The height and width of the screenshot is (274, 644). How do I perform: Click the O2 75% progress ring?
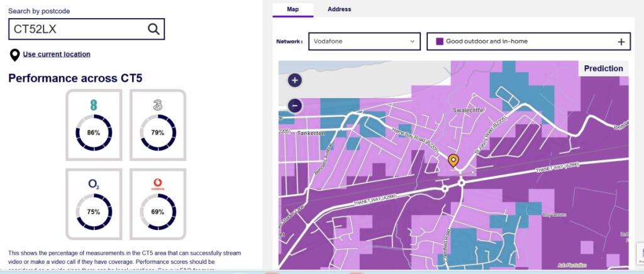[94, 212]
